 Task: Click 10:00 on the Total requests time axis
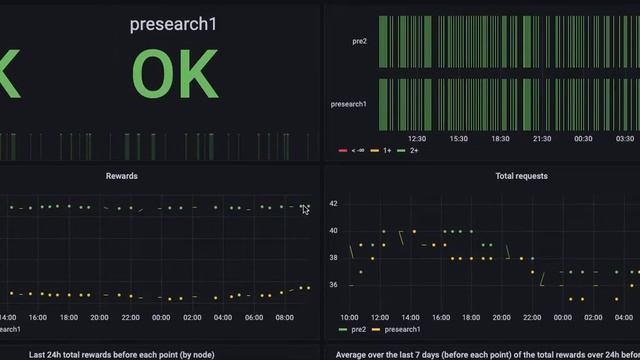349,317
